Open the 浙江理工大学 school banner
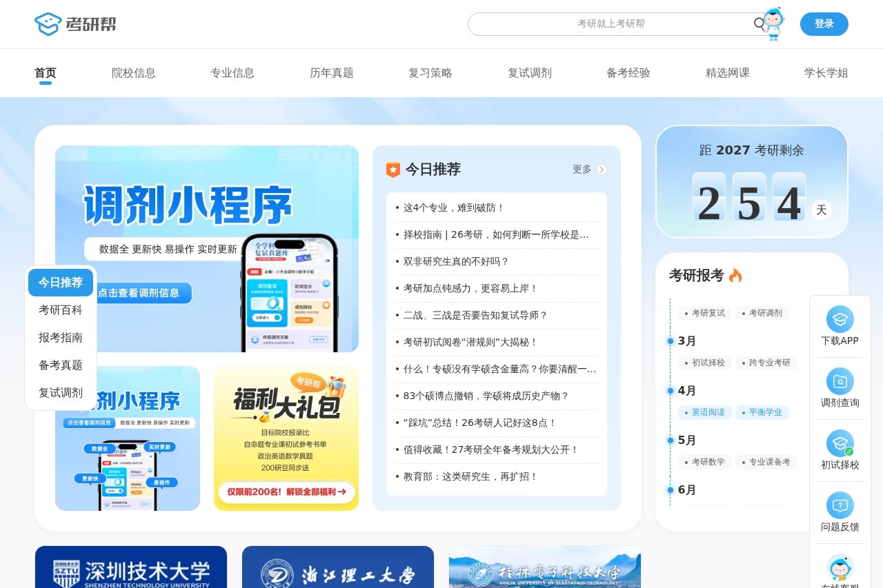883x588 pixels. point(338,567)
